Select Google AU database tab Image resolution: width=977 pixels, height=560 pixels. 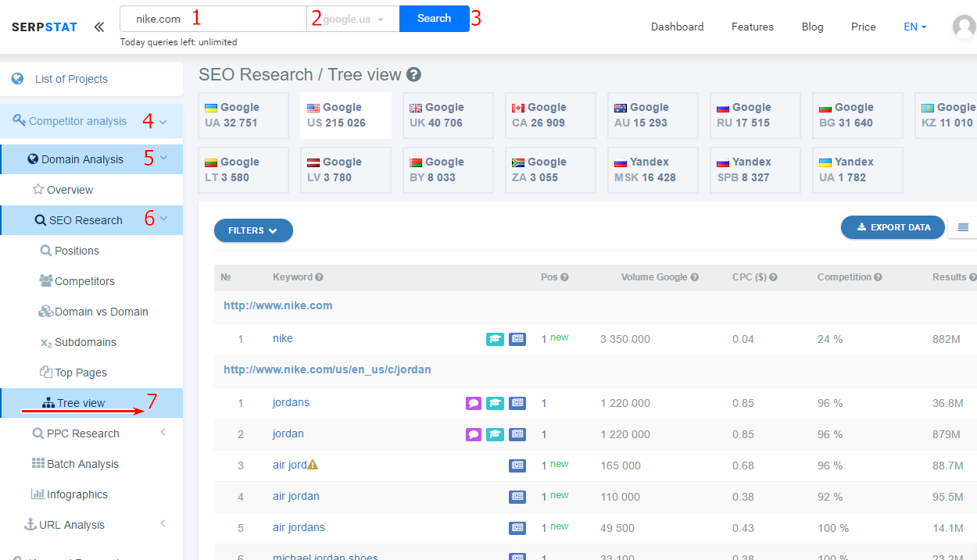coord(653,116)
